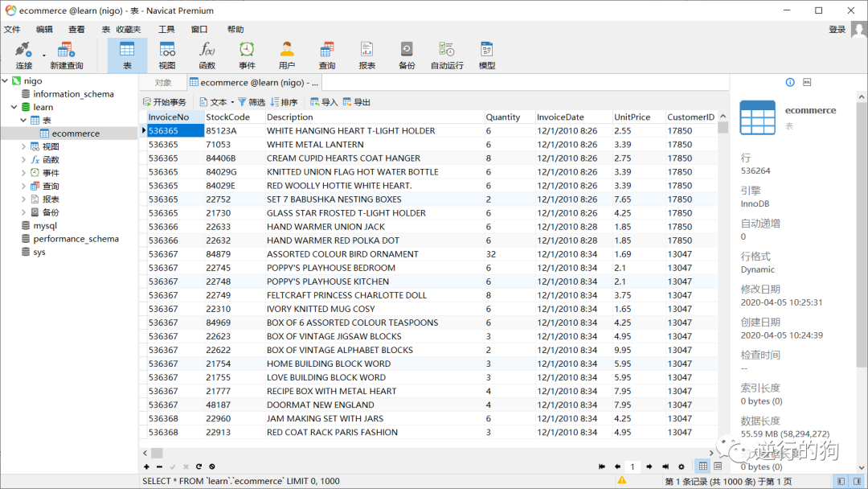
Task: Select the mysql database in tree
Action: (x=45, y=225)
